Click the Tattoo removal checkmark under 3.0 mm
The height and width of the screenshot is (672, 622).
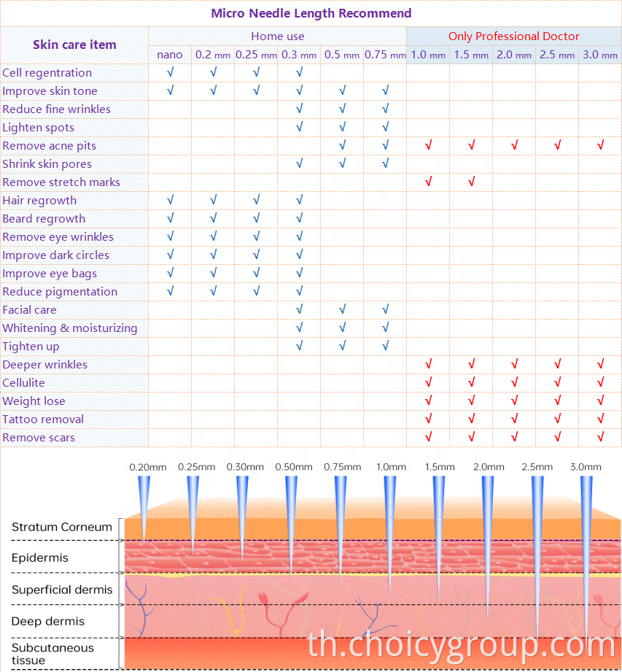pyautogui.click(x=600, y=420)
